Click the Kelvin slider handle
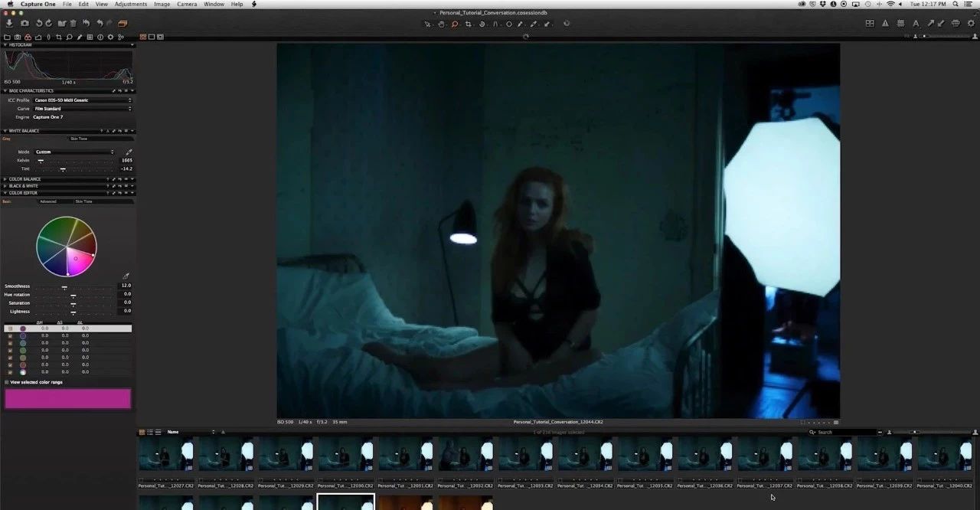The width and height of the screenshot is (980, 510). (41, 161)
